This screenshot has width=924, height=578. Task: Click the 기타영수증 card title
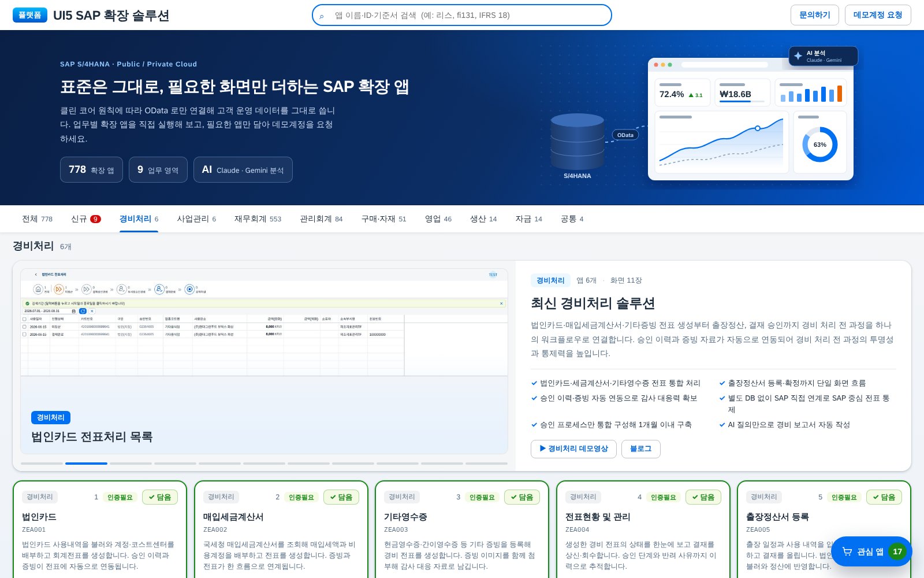405,517
